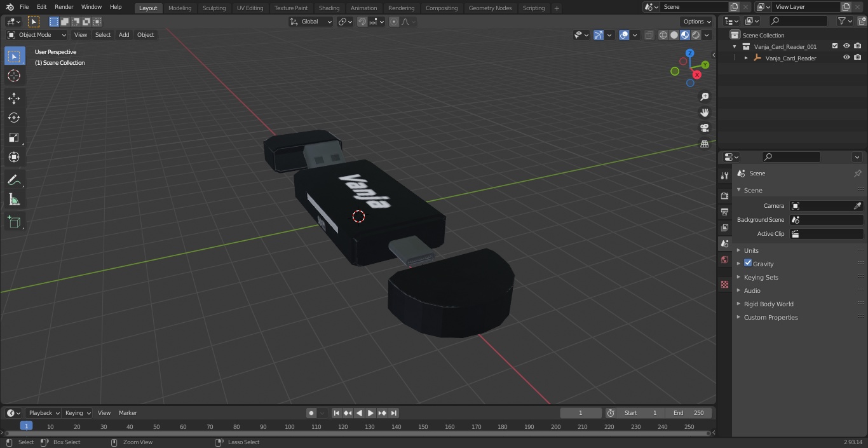The image size is (868, 448).
Task: Choose the Annotate tool
Action: coord(14,180)
